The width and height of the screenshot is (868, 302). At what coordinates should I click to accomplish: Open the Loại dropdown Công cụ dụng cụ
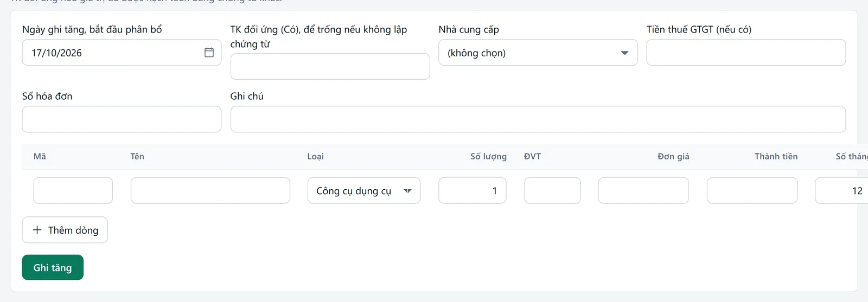pyautogui.click(x=364, y=190)
